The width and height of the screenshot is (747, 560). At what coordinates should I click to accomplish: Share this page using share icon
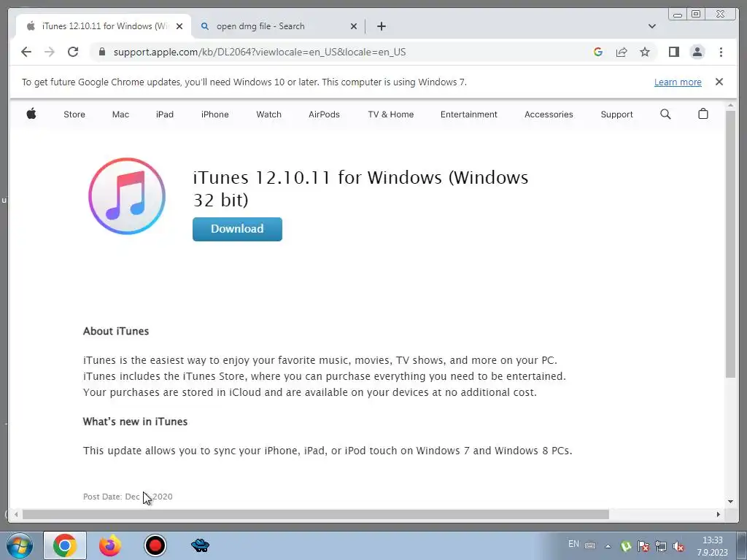click(x=622, y=52)
